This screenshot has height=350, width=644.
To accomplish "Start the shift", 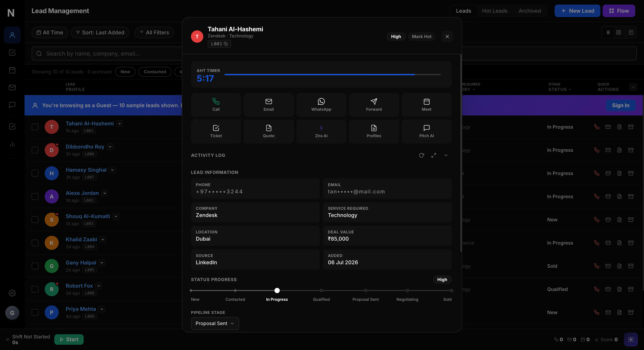I will pyautogui.click(x=69, y=339).
